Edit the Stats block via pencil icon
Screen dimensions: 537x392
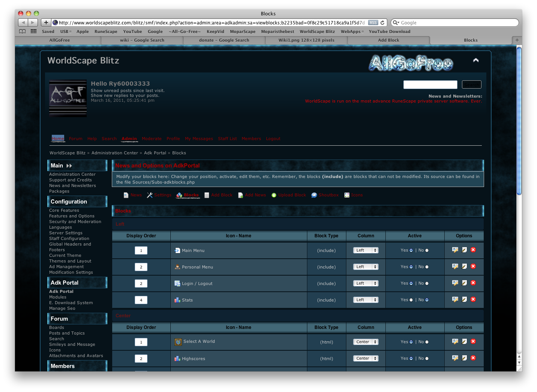(464, 300)
